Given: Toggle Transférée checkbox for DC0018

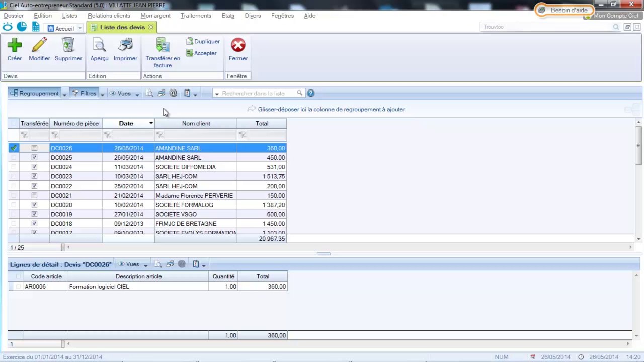Looking at the screenshot, I should 34,224.
